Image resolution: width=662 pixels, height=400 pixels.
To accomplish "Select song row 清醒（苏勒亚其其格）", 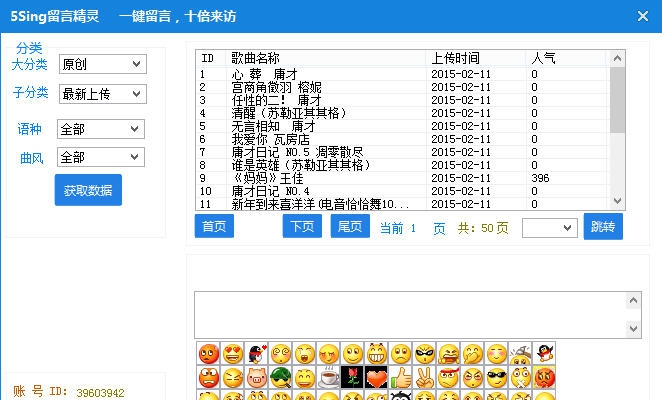I will (402, 113).
